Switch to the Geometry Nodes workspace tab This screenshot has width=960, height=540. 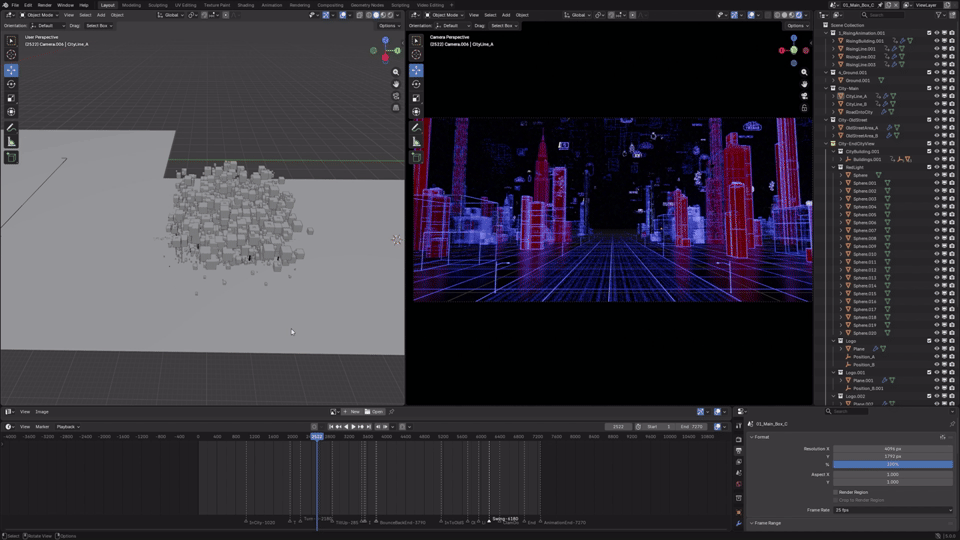[x=367, y=5]
